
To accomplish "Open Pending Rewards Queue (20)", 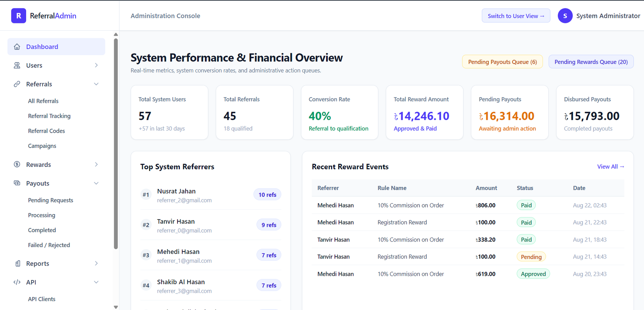I will 591,62.
